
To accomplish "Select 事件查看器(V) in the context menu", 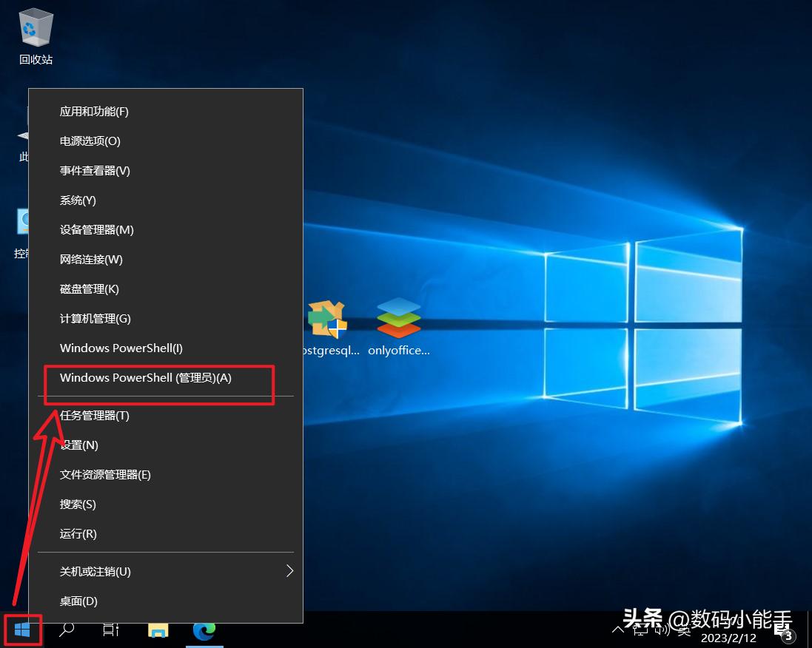I will pos(166,170).
